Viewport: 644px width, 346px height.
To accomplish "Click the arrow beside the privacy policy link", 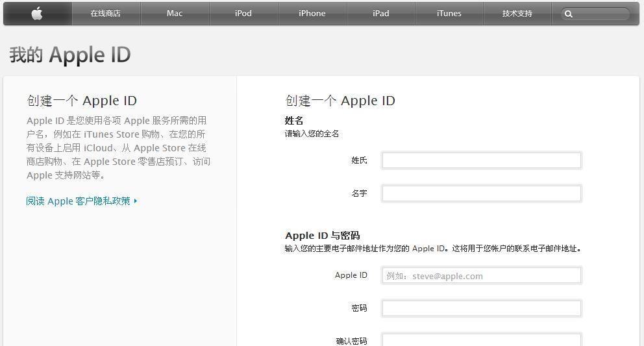I will tap(136, 201).
